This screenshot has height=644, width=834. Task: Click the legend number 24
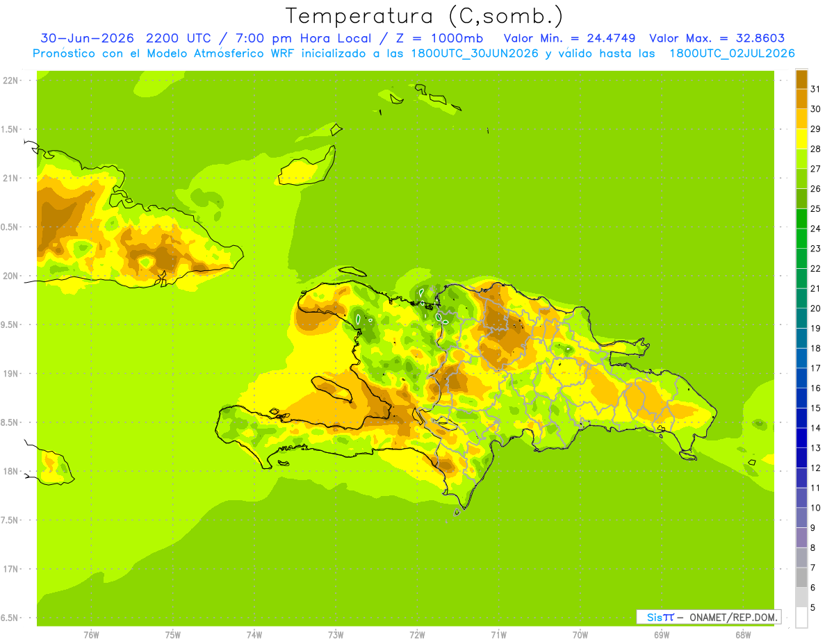pyautogui.click(x=815, y=229)
